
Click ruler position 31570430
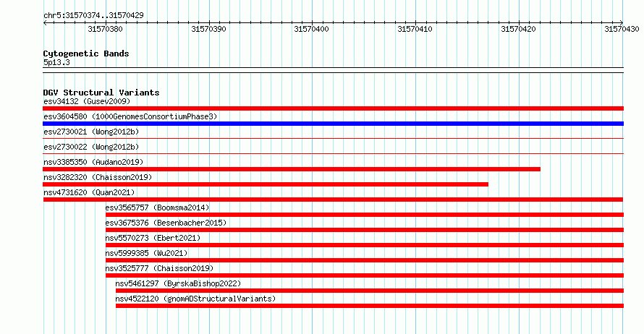tap(622, 29)
